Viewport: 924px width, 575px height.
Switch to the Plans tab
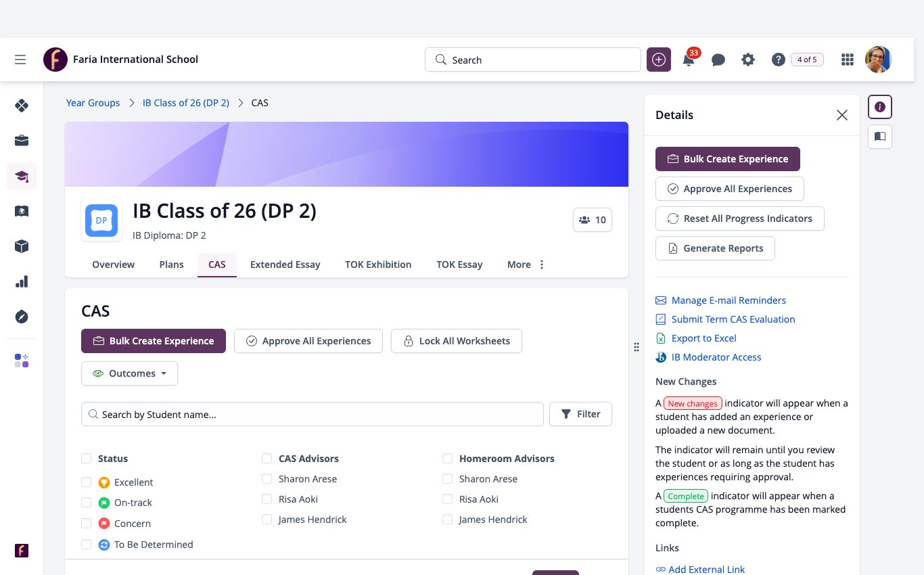pyautogui.click(x=171, y=264)
